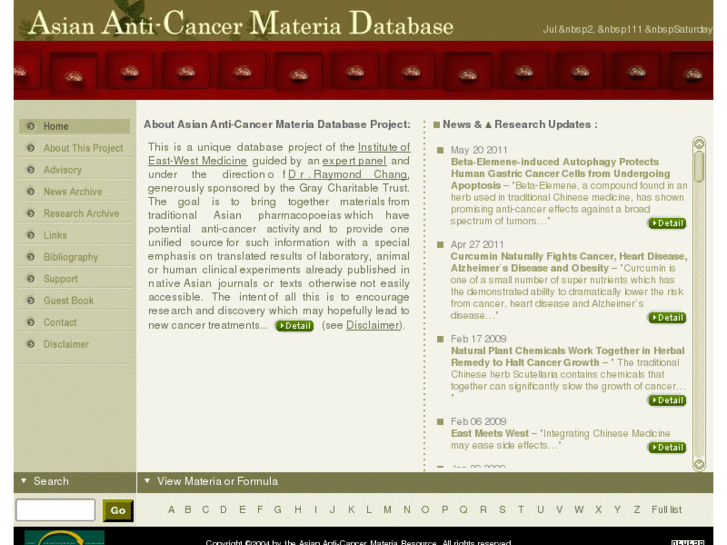Open the Advisory page
Image resolution: width=727 pixels, height=545 pixels.
(x=62, y=170)
